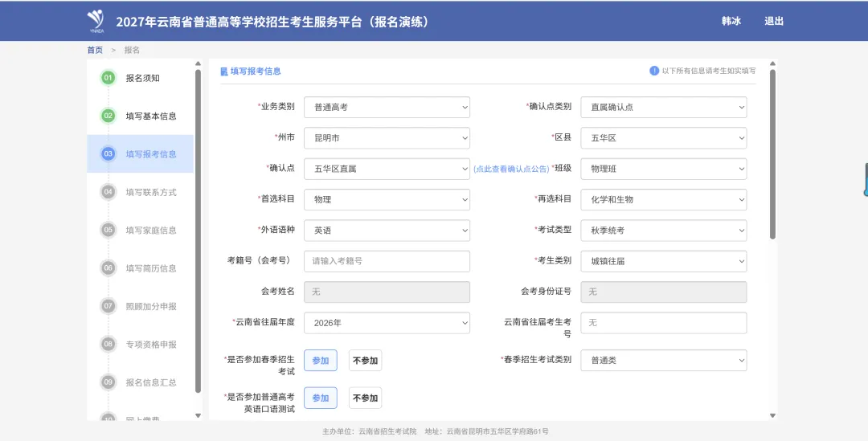Click main panel scroll up arrow

click(773, 63)
